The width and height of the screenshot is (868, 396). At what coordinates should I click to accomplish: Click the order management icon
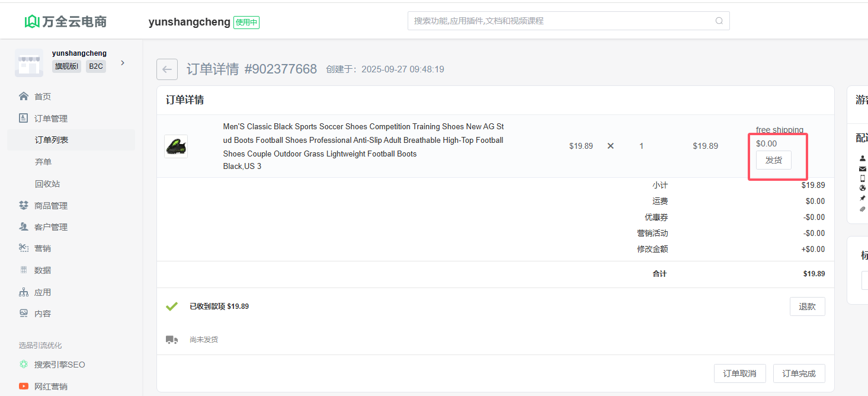click(24, 118)
